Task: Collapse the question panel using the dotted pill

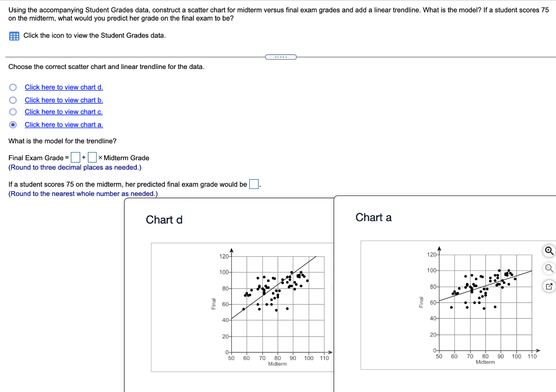Action: coord(281,56)
